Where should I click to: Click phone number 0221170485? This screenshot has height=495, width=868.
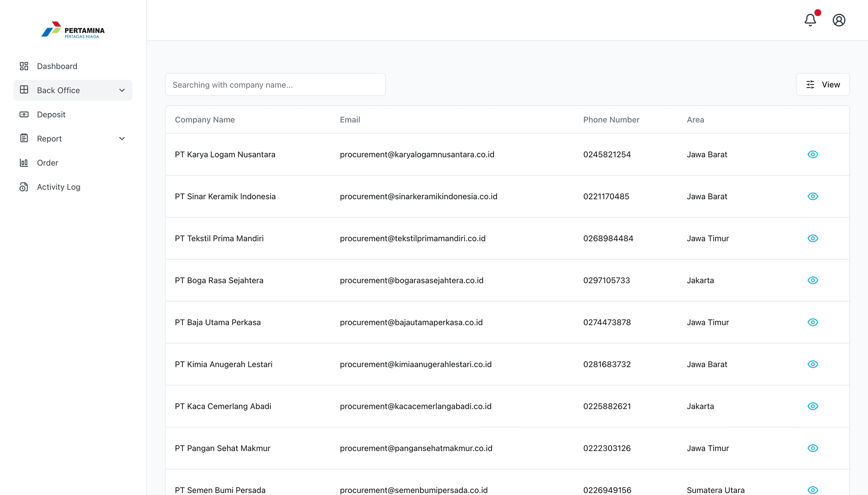606,197
